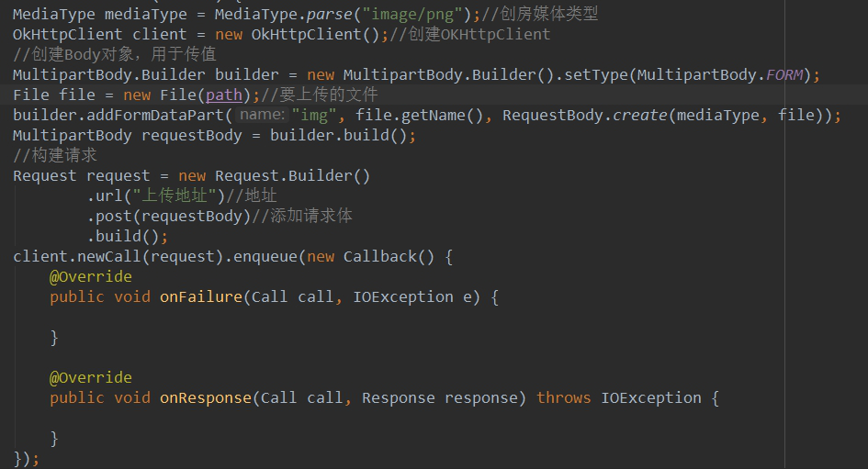Click the comment 创建OKHttpClient
The width and height of the screenshot is (868, 469).
[x=469, y=34]
